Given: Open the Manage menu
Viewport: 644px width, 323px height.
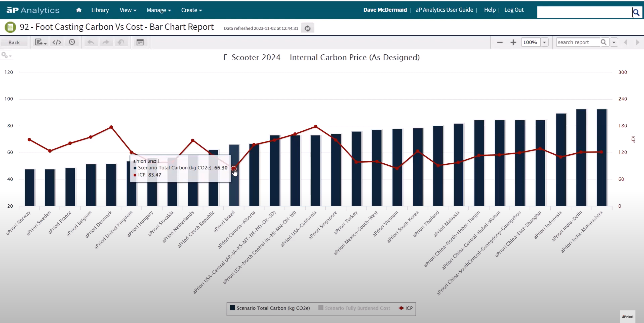Looking at the screenshot, I should click(x=159, y=10).
